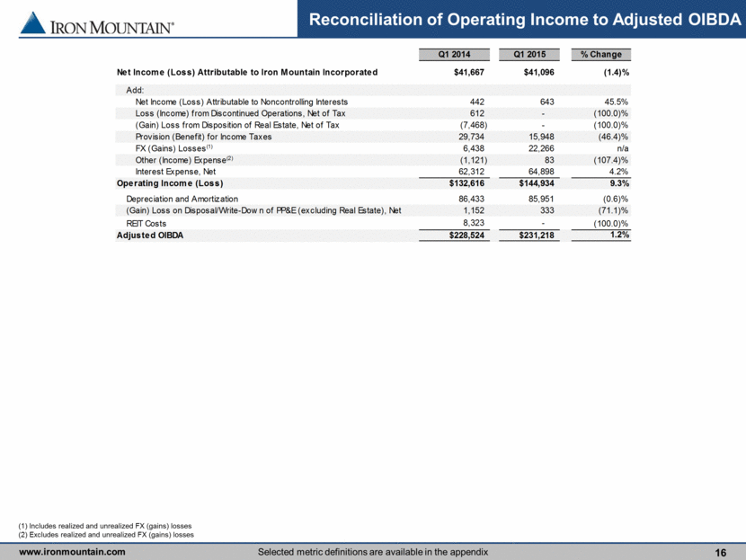
Task: Select the REIT Costs row label
Action: point(147,224)
